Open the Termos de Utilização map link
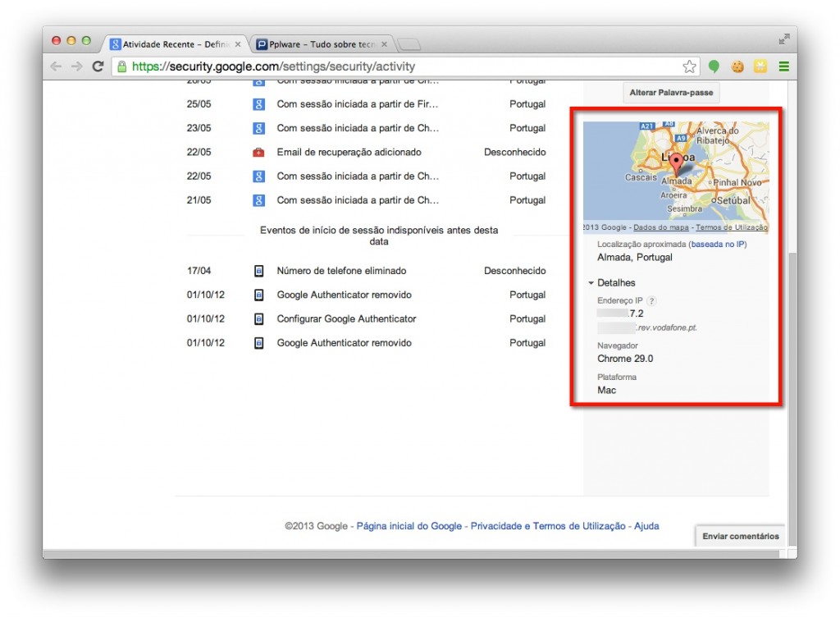The width and height of the screenshot is (840, 618). pos(731,227)
